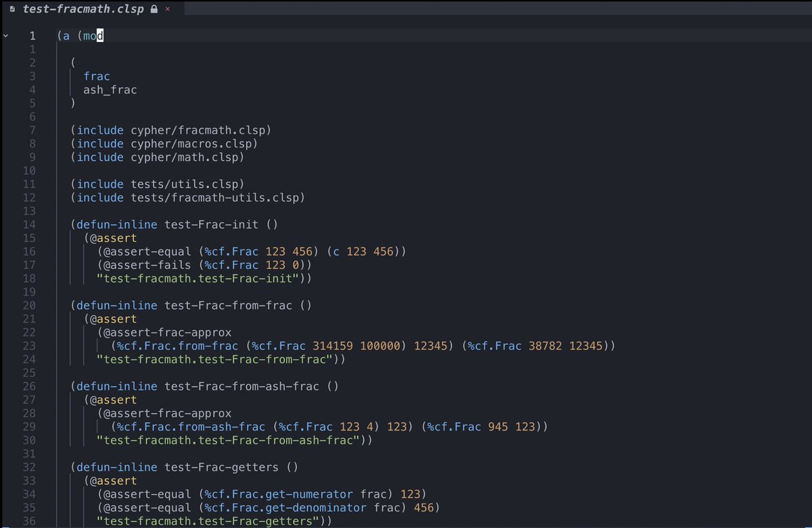812x528 pixels.
Task: Click function name 'test-Frac-from-frac' on its defun line
Action: tap(228, 306)
